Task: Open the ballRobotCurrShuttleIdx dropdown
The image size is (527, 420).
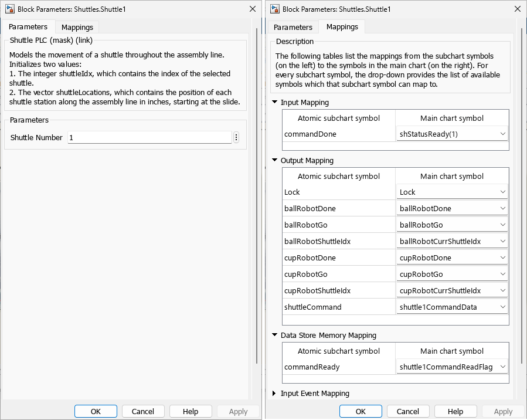Action: [452, 241]
